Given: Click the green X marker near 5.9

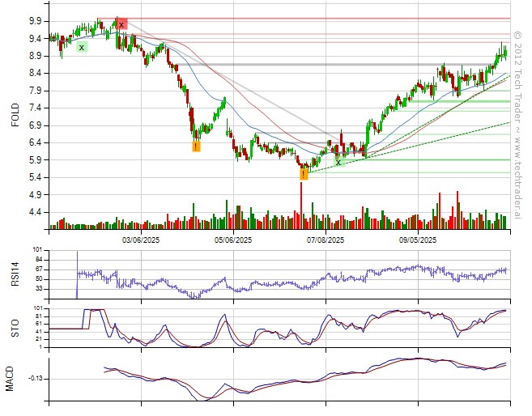Looking at the screenshot, I should tap(338, 162).
